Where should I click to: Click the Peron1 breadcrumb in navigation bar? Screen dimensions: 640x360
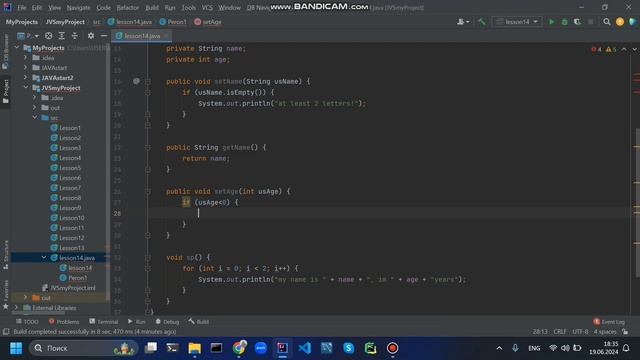click(x=173, y=22)
